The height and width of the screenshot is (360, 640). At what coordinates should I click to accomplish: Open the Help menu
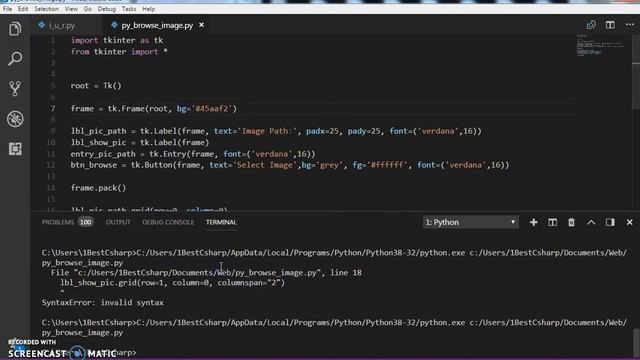point(149,9)
